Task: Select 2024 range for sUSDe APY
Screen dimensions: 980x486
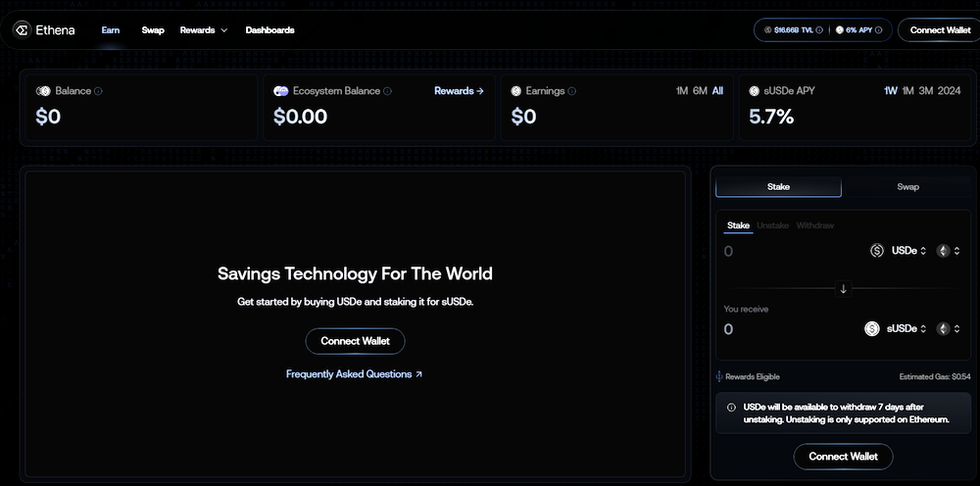Action: pos(950,91)
